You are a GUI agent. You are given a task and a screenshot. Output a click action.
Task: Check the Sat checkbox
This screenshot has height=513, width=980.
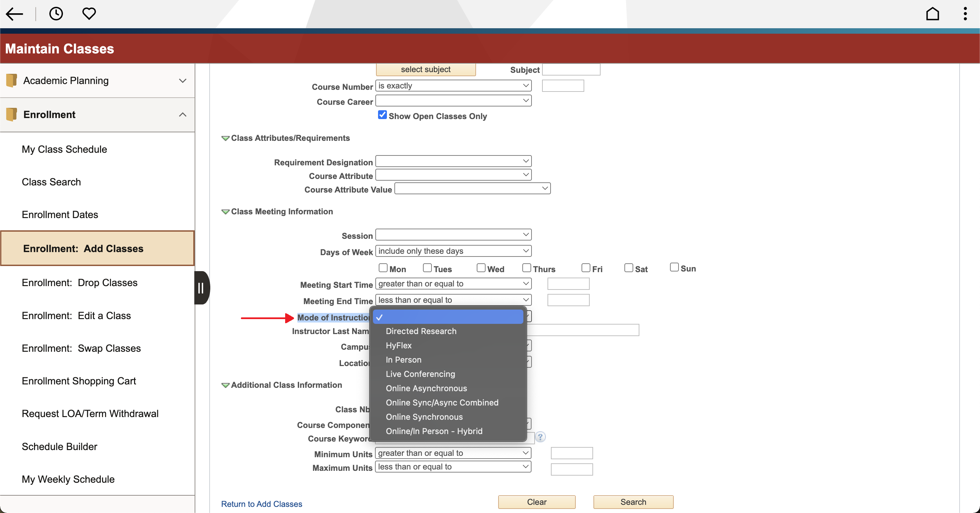point(628,268)
